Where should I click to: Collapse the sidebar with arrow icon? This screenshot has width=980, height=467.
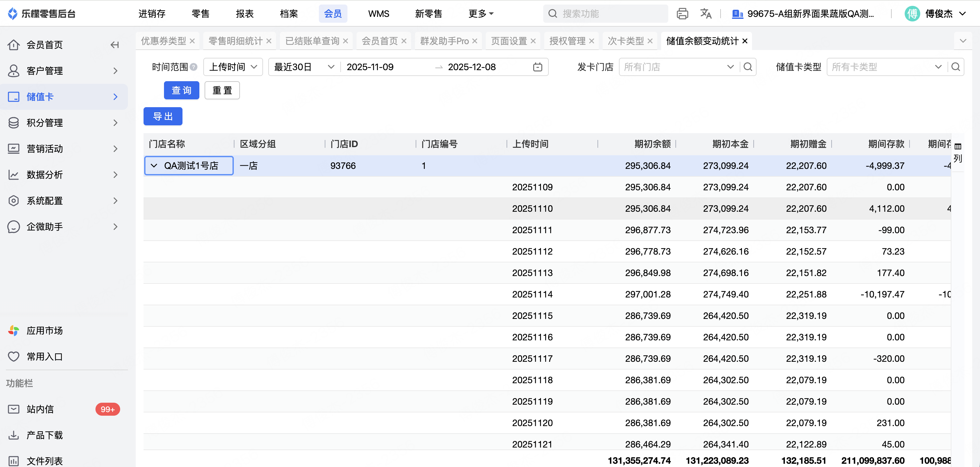click(115, 45)
